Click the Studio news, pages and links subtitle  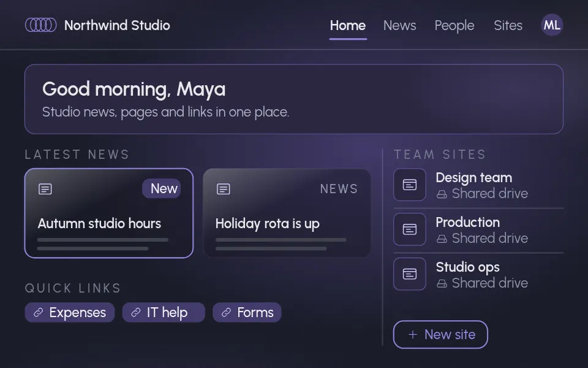[x=166, y=112]
